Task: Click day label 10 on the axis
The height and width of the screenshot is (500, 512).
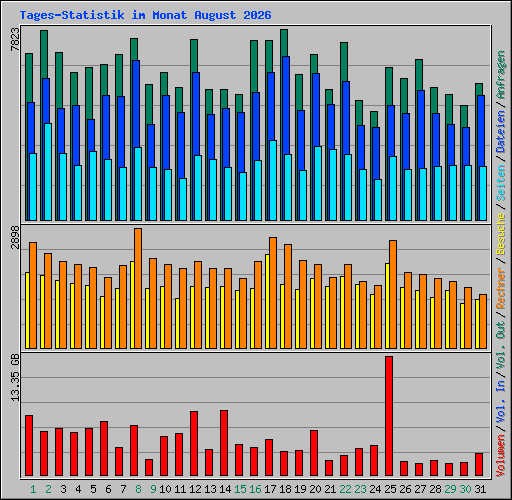Action: [165, 489]
